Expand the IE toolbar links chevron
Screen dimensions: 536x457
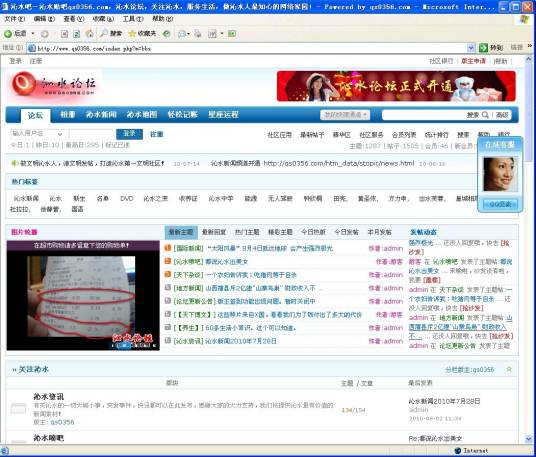[530, 46]
